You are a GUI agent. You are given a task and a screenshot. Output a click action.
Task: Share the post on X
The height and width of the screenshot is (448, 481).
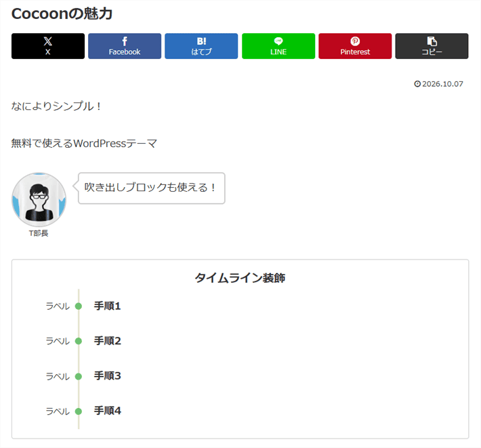coord(48,46)
